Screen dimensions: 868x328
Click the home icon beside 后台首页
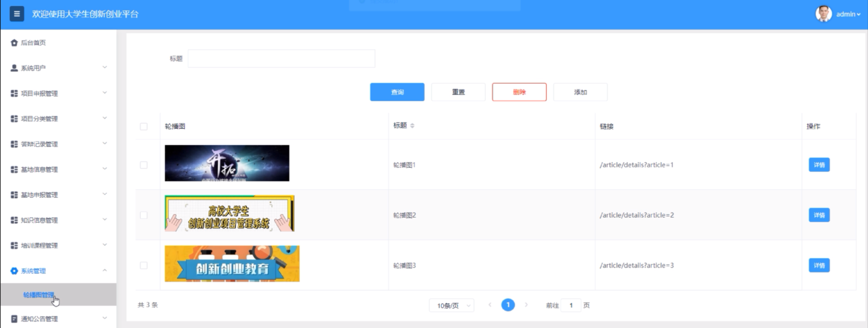click(x=14, y=43)
